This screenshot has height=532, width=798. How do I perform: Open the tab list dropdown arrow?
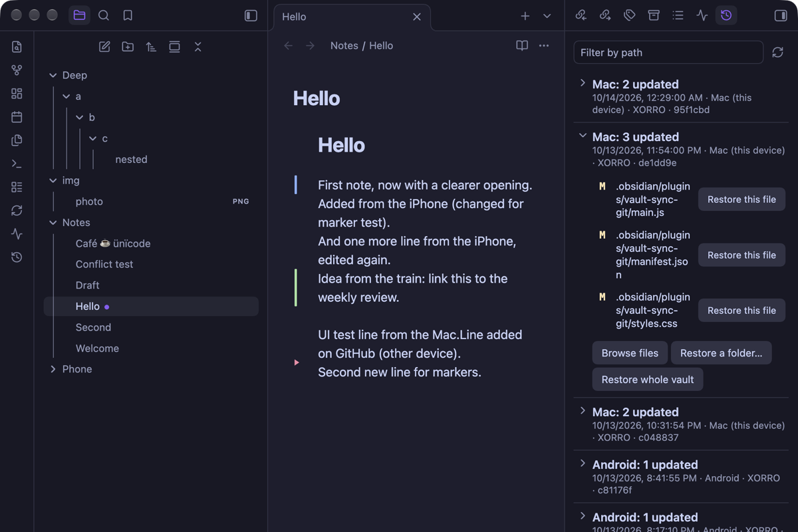pos(547,16)
